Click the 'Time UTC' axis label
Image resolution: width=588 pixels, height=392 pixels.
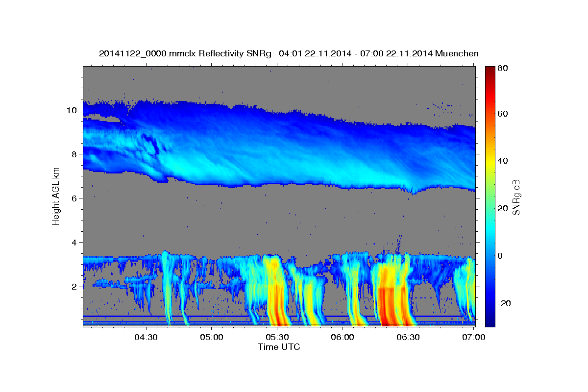pyautogui.click(x=279, y=347)
